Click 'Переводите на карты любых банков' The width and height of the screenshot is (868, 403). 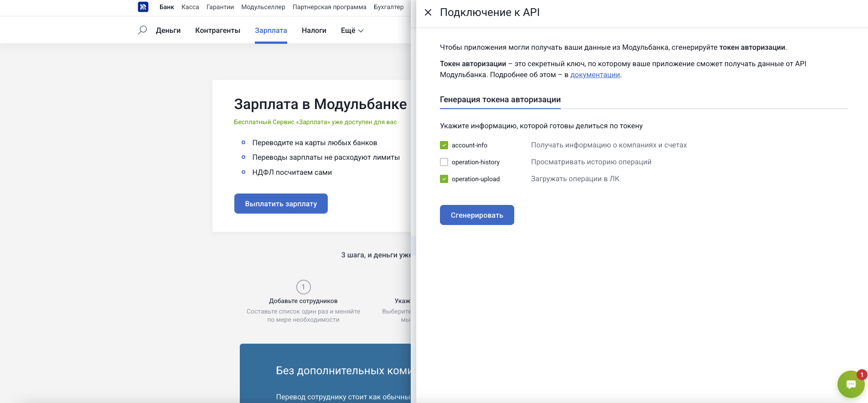pos(315,143)
